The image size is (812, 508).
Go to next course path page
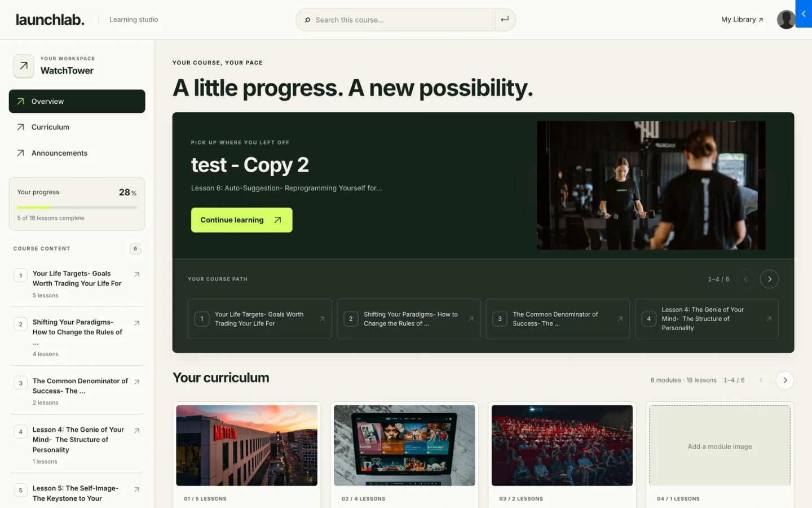click(769, 279)
